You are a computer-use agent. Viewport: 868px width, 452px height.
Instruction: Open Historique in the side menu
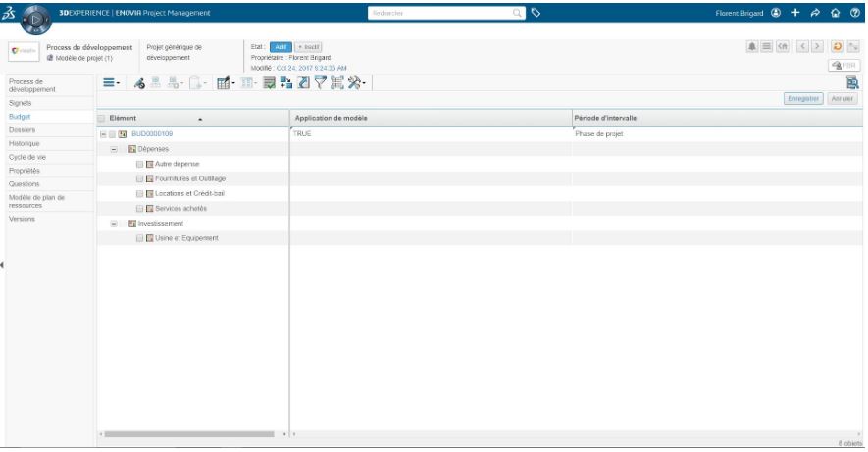[x=24, y=144]
